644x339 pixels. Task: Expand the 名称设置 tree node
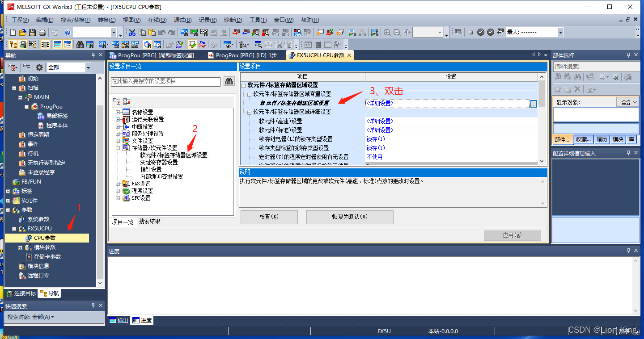pos(118,112)
